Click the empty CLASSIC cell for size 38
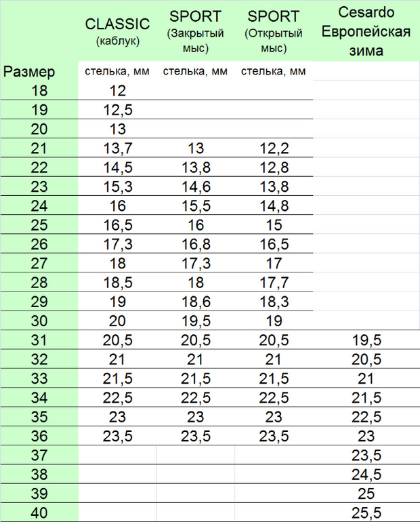Image resolution: width=420 pixels, height=522 pixels. pyautogui.click(x=118, y=474)
